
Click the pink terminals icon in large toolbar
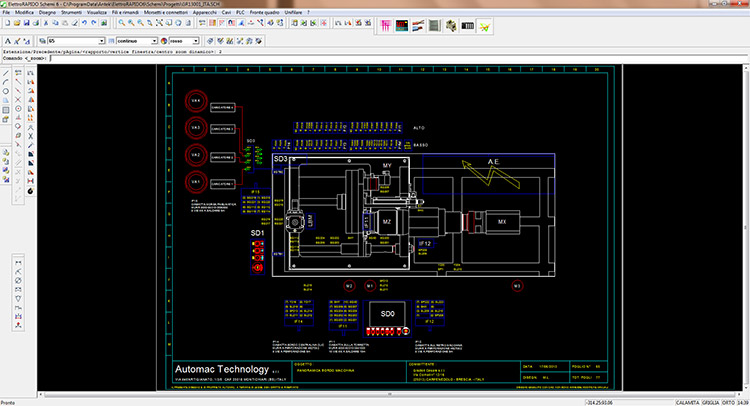[x=386, y=26]
